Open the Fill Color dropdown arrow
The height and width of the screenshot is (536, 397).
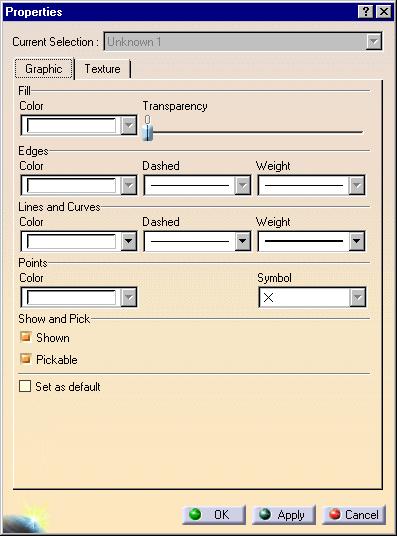(x=129, y=125)
